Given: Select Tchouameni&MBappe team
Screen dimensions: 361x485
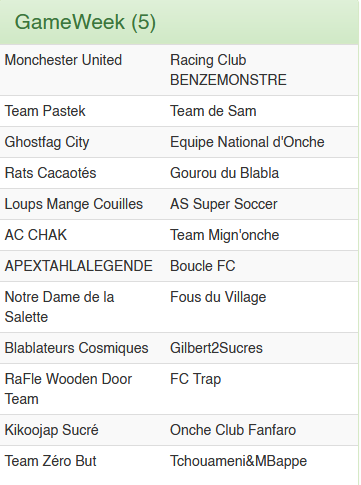Looking at the screenshot, I should tap(239, 462).
